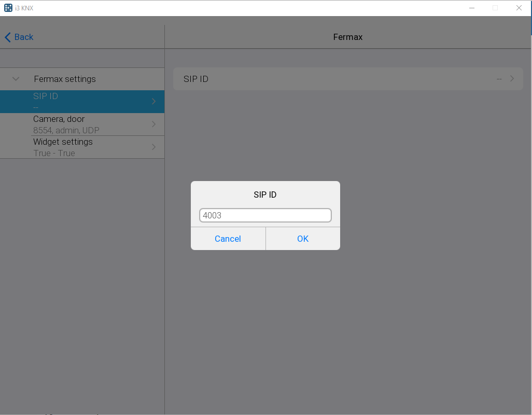Image resolution: width=532 pixels, height=415 pixels.
Task: Close the i3 KNX window
Action: 519,8
